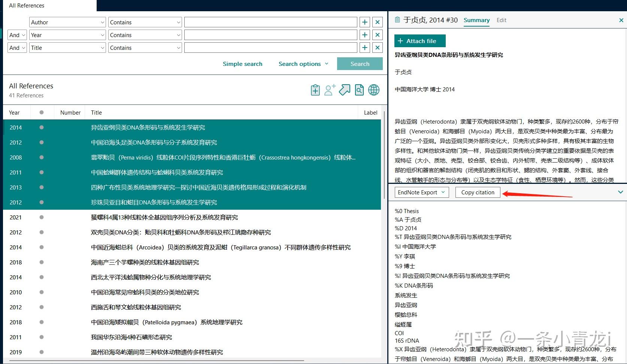Expand the Search options menu
This screenshot has height=364, width=627.
pyautogui.click(x=303, y=64)
